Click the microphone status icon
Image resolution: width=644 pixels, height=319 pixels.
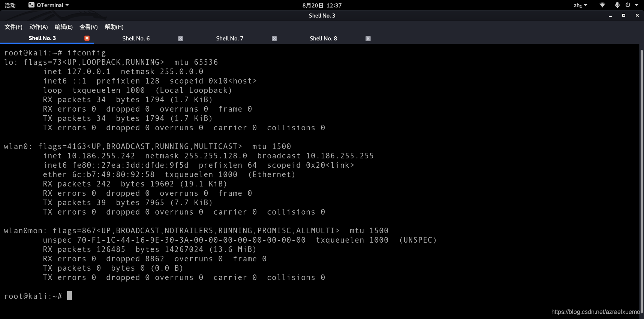click(617, 5)
